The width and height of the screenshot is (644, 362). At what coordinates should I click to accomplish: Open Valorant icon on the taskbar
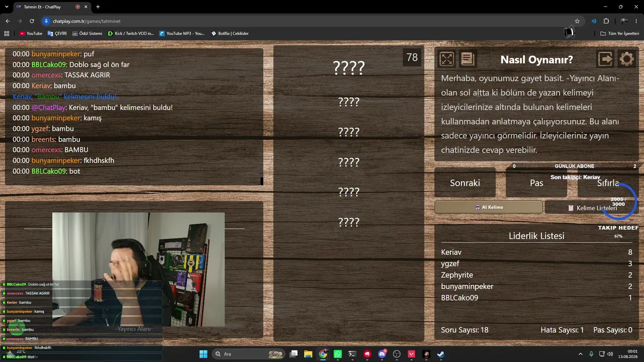[x=411, y=354]
